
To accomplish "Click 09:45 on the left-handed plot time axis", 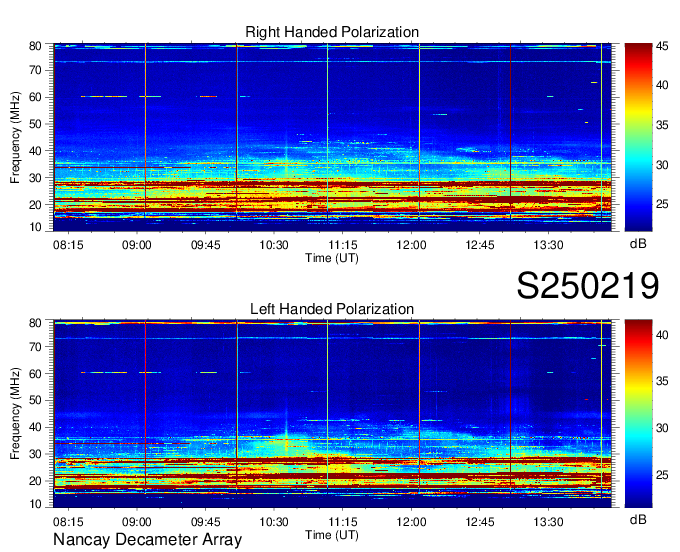I will click(x=206, y=521).
